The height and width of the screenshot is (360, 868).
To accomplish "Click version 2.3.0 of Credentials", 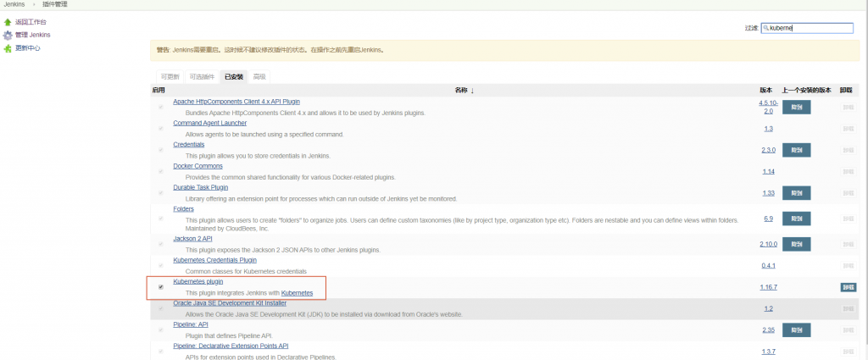I will pos(768,150).
